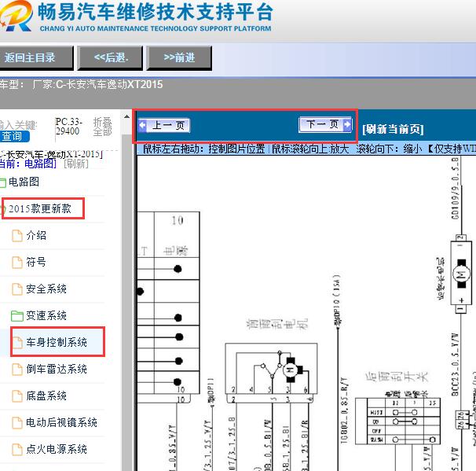Image resolution: width=476 pixels, height=471 pixels.
Task: Expand the 电路图 tree folder
Action: (24, 182)
